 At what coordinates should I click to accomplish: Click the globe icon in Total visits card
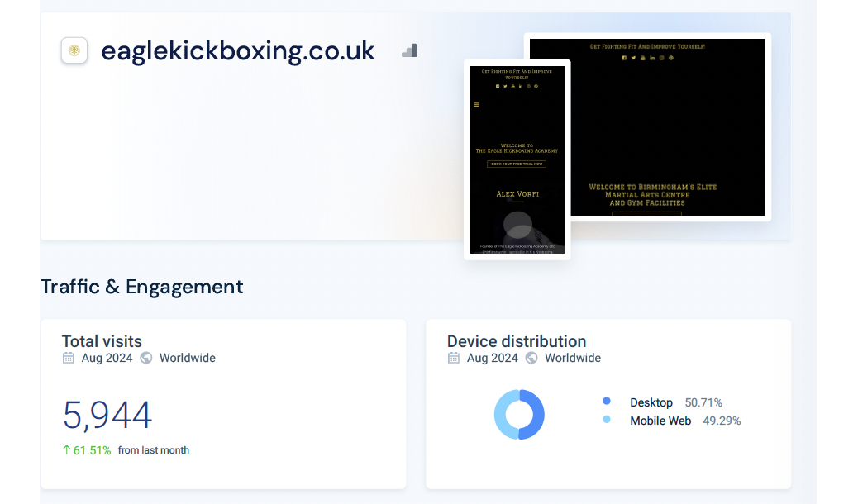tap(146, 358)
